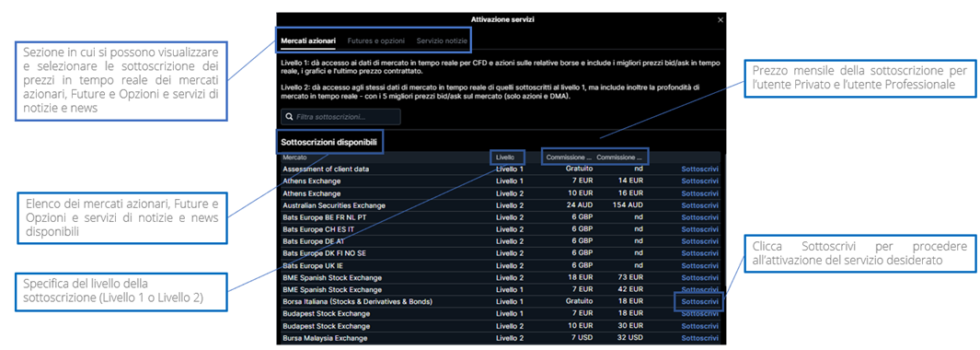Click Sottoscrivi for Athens Exchange Livello 2
The height and width of the screenshot is (350, 980).
click(700, 193)
